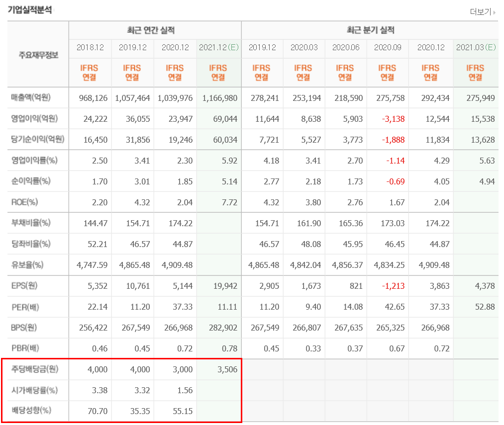Click the dividend value 3,506

point(227,369)
